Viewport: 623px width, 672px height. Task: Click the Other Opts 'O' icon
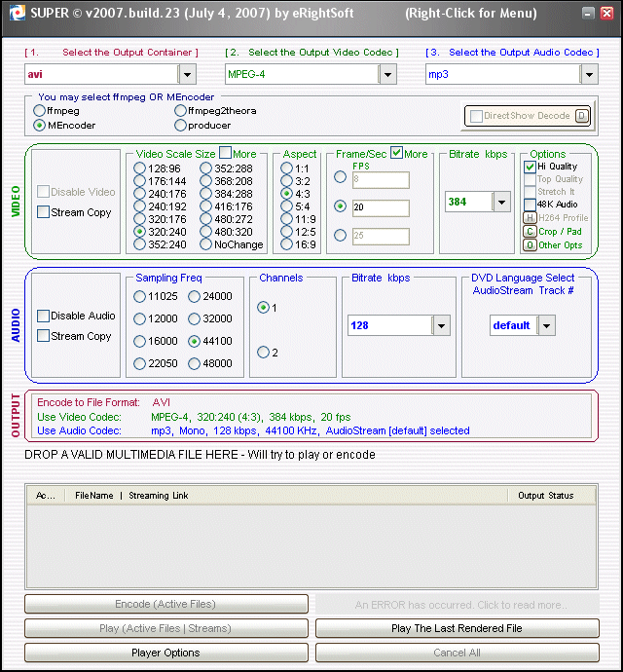click(530, 244)
